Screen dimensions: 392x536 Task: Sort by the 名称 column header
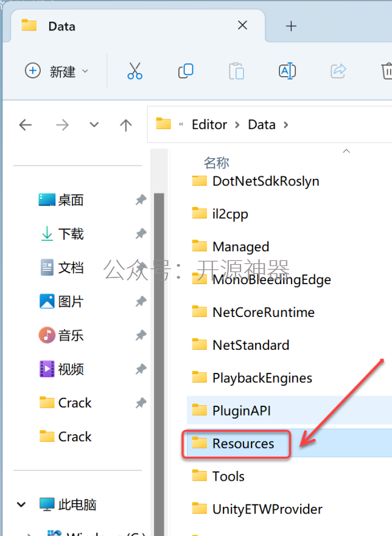216,162
